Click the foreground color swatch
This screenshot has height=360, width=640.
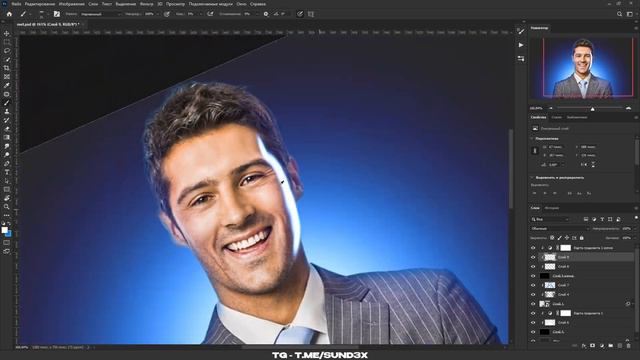pyautogui.click(x=4, y=230)
